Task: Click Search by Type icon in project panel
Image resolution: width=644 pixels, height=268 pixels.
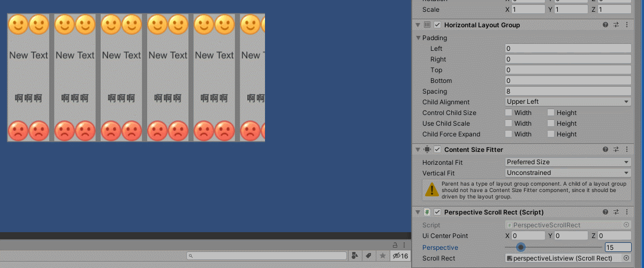Action: click(355, 256)
